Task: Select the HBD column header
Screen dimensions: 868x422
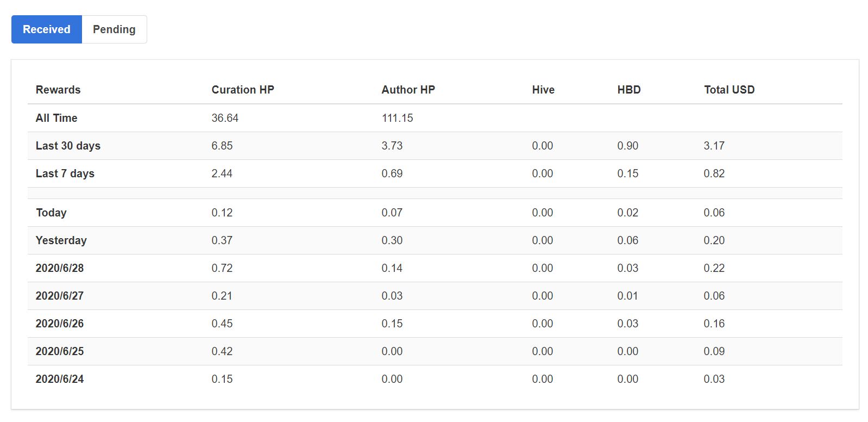Action: (629, 90)
